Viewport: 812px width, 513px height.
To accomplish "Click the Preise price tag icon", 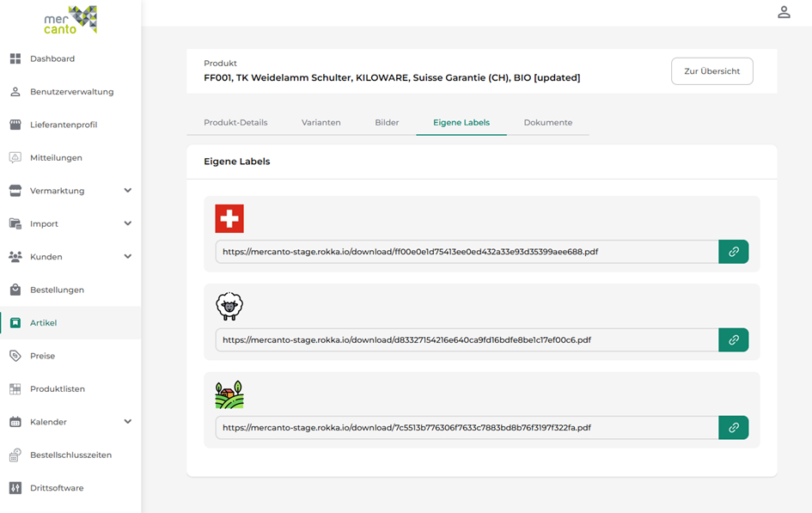I will point(15,356).
